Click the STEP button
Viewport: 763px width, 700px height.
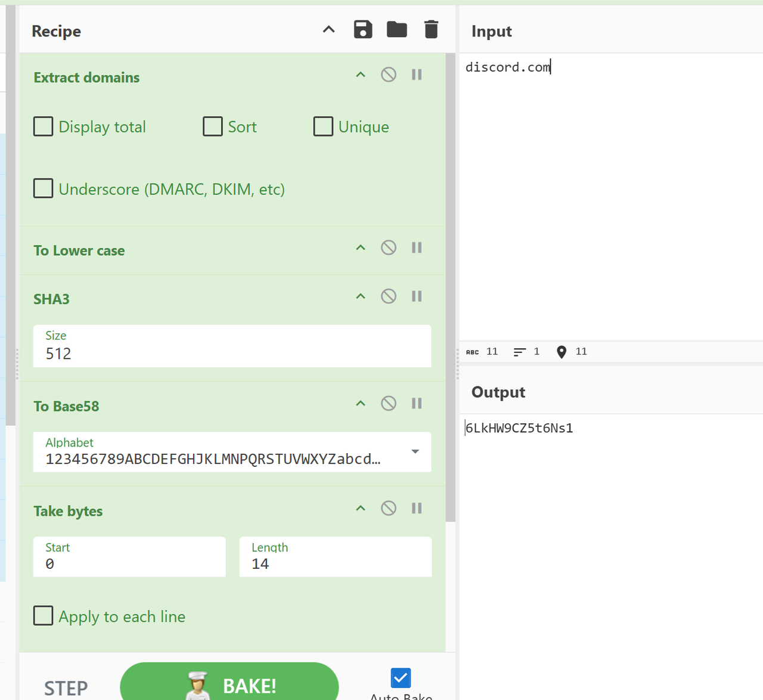pyautogui.click(x=66, y=688)
